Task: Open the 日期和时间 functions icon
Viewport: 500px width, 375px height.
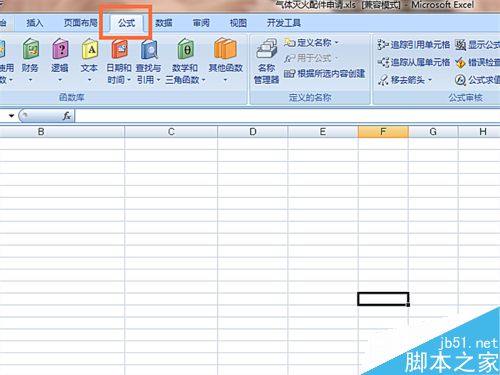Action: 119,49
